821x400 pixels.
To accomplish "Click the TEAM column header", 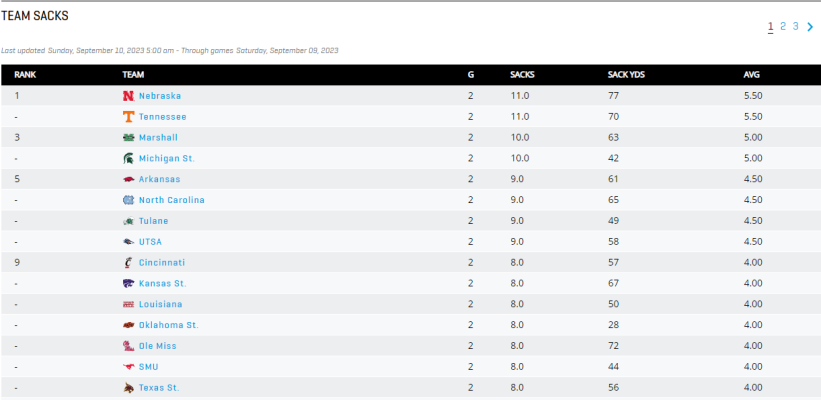I will pyautogui.click(x=133, y=75).
